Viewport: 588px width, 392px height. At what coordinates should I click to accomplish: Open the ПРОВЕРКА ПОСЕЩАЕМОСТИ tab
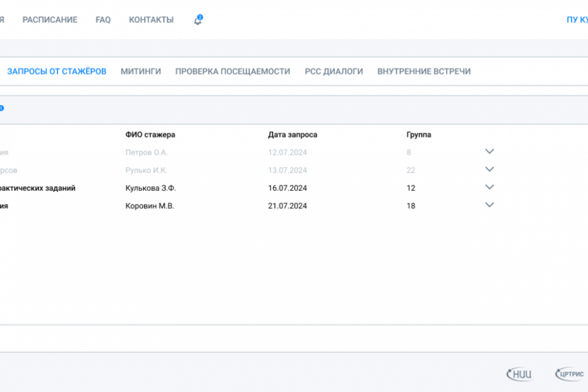[233, 71]
